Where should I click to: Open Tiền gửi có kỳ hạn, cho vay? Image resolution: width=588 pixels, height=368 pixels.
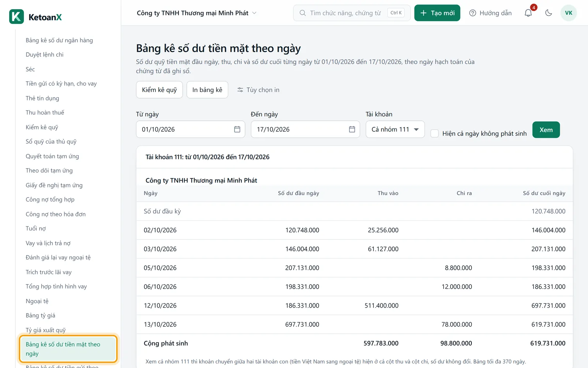tap(61, 84)
